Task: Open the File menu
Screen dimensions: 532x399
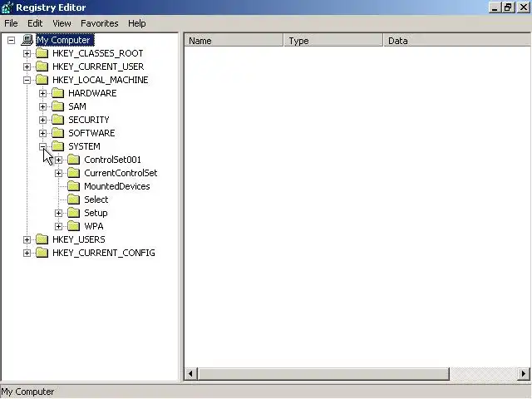Action: click(11, 23)
